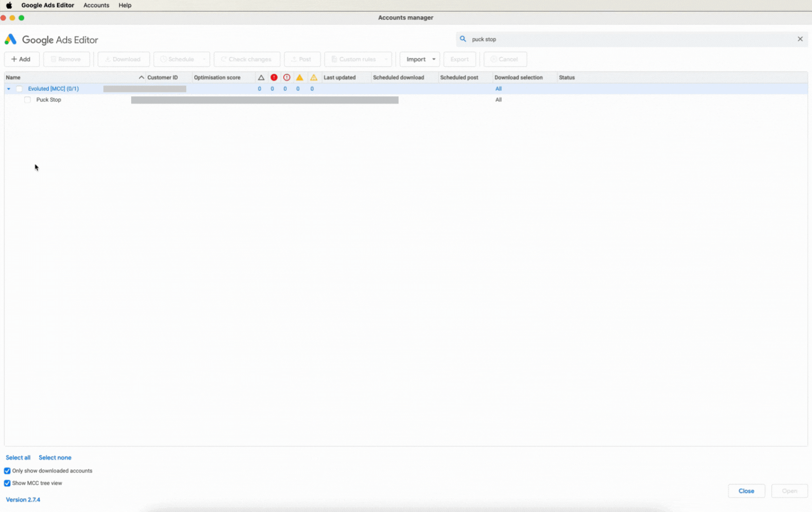Image resolution: width=812 pixels, height=512 pixels.
Task: Toggle Show MCC tree view checkbox
Action: [x=7, y=483]
